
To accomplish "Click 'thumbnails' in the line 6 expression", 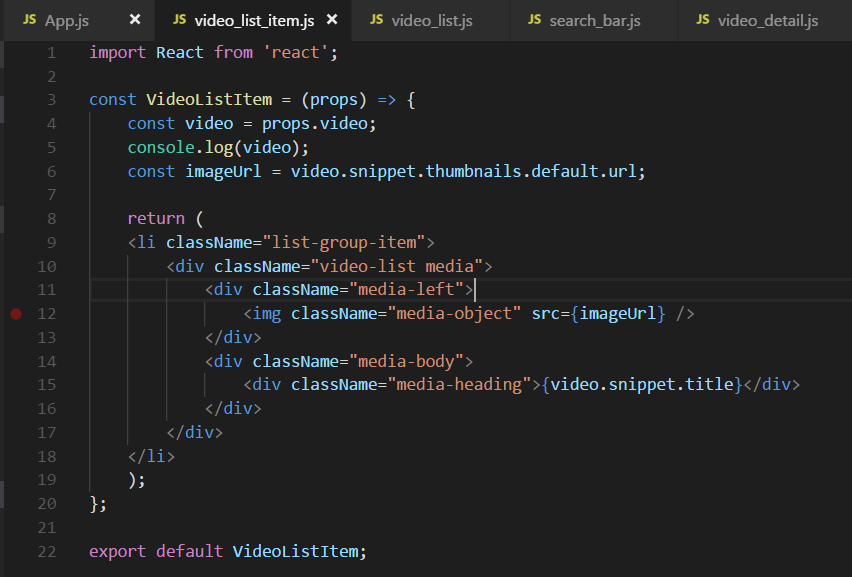I will click(473, 172).
